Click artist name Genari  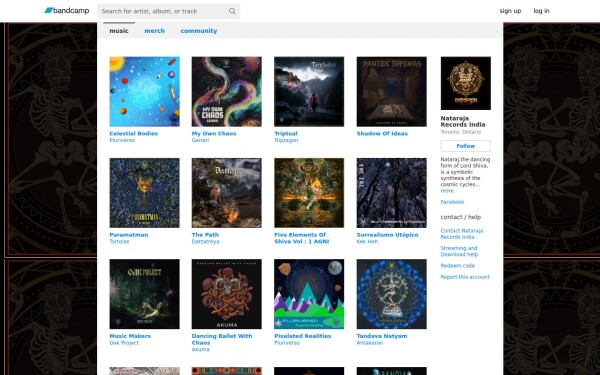point(200,140)
